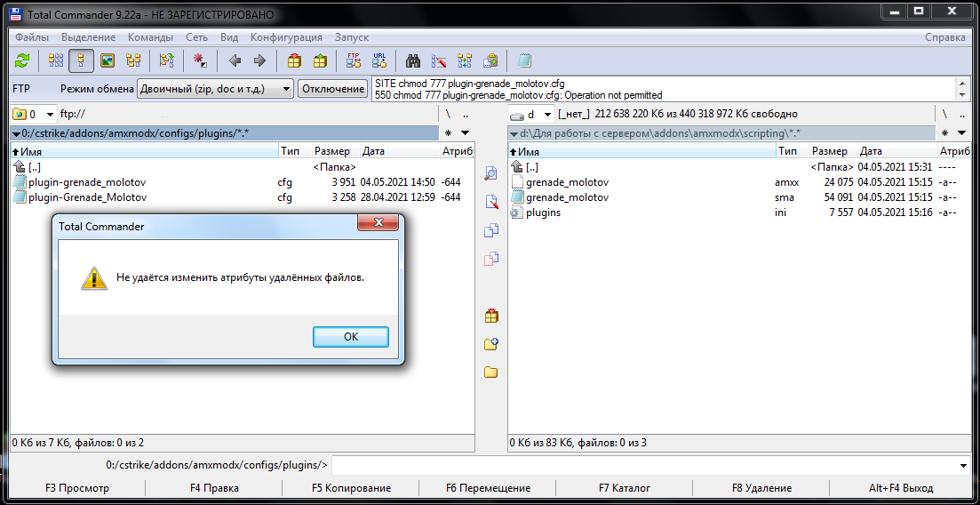Click the red star selection icon
The height and width of the screenshot is (505, 980).
click(200, 60)
